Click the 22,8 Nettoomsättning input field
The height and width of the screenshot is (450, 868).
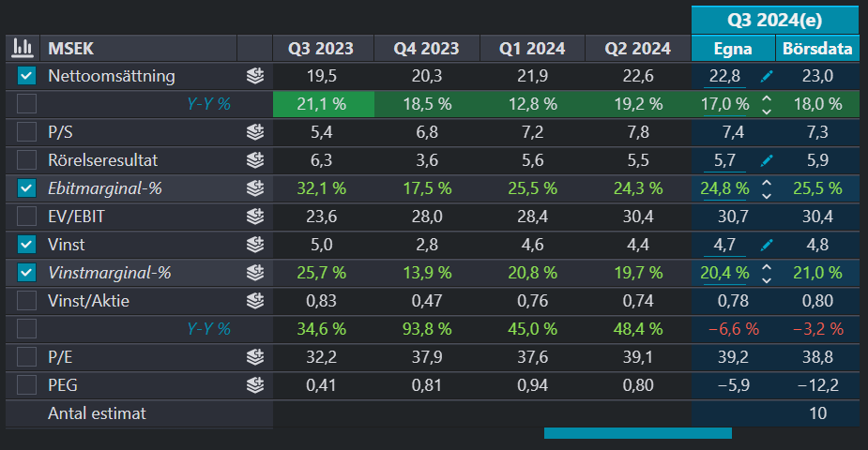(x=724, y=76)
